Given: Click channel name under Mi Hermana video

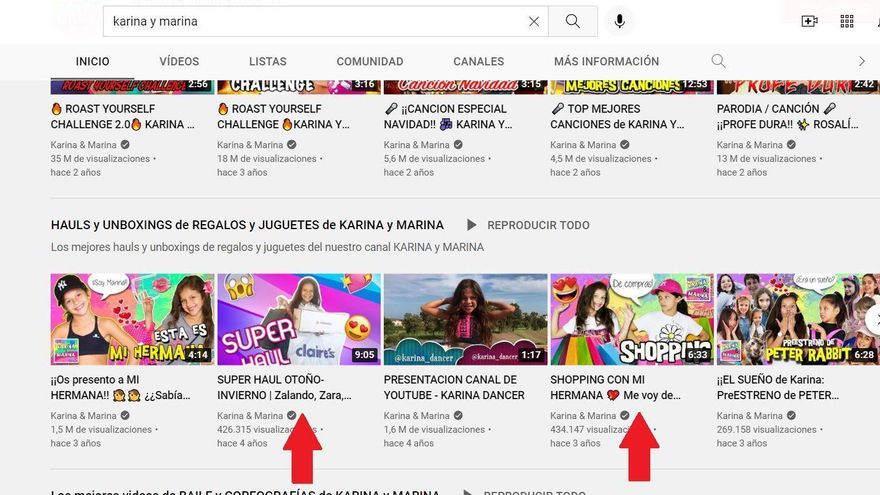Looking at the screenshot, I should tap(84, 416).
